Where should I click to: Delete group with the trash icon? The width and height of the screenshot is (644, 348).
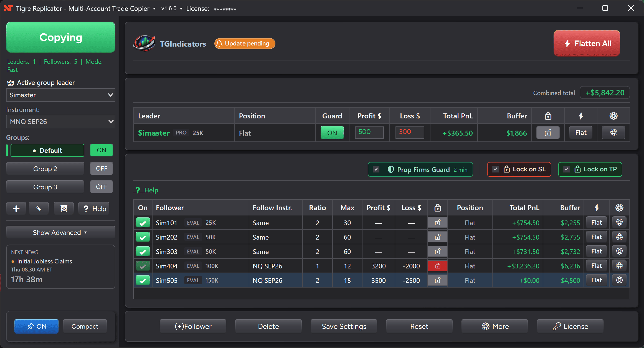[64, 209]
